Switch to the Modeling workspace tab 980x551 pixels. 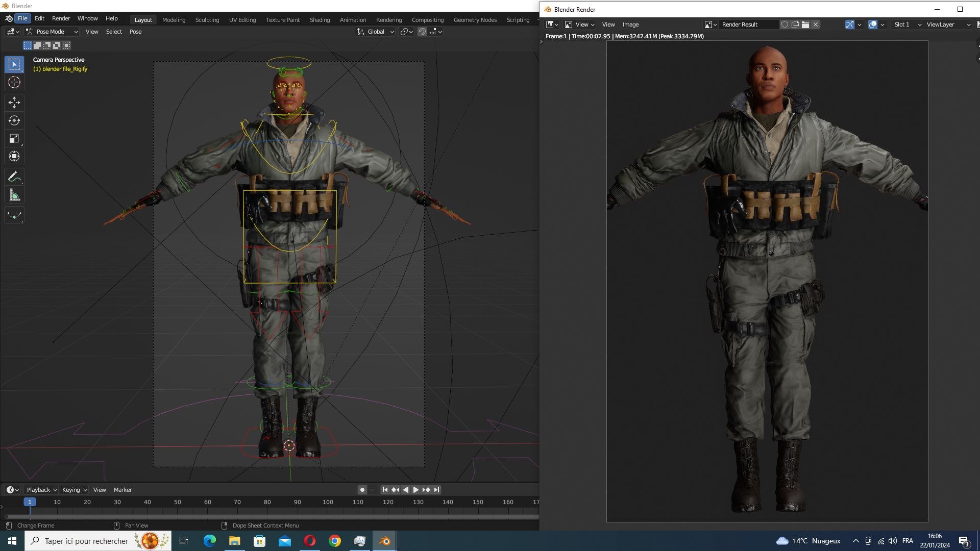click(x=174, y=20)
